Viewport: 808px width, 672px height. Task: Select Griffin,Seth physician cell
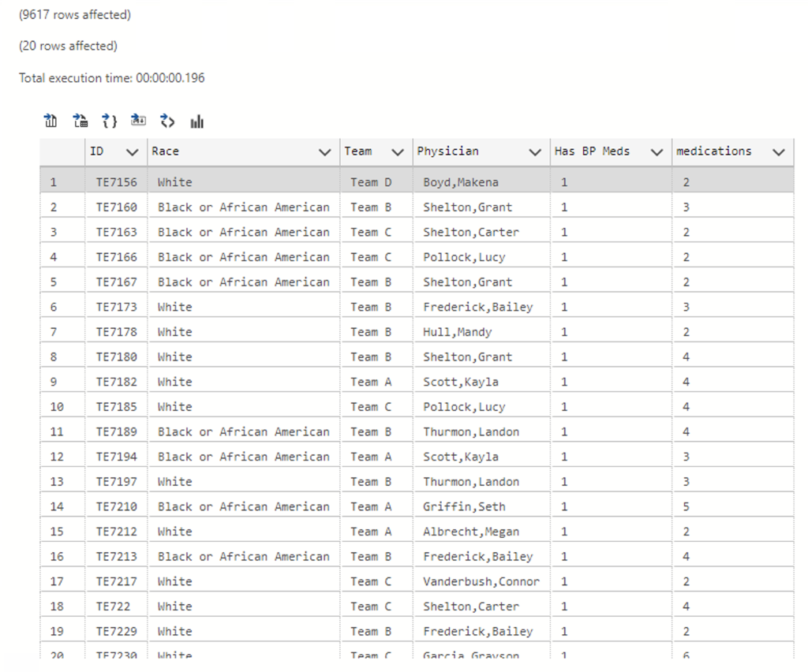481,506
